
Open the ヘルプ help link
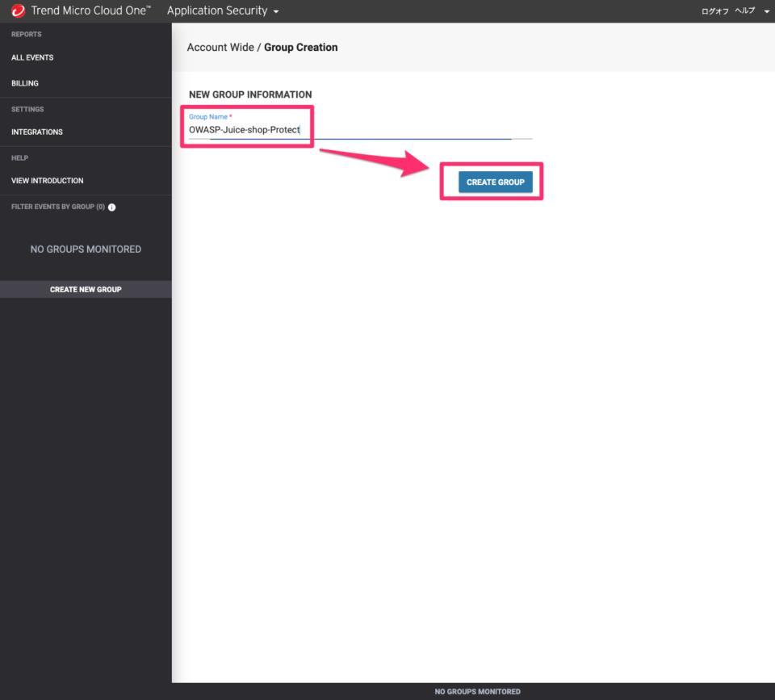point(744,10)
